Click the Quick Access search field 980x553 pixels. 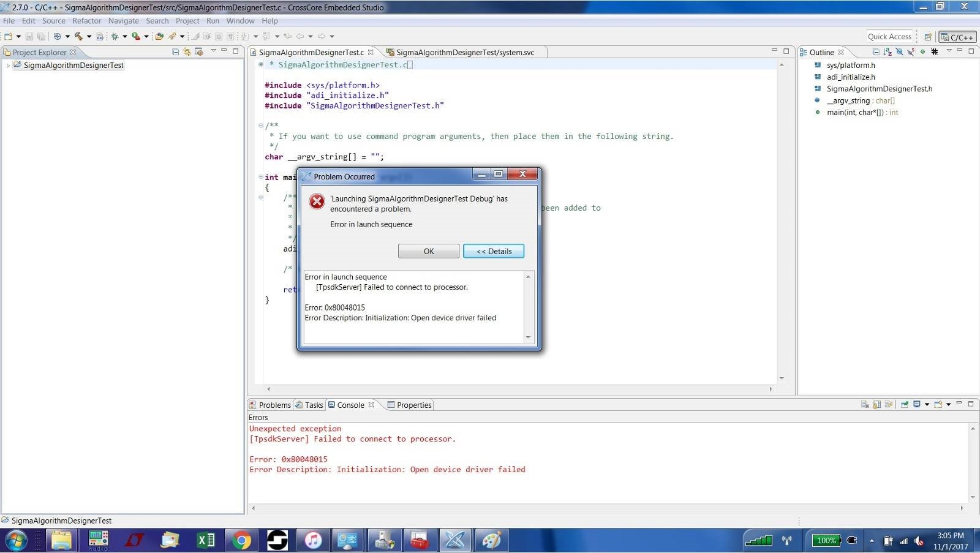tap(889, 37)
